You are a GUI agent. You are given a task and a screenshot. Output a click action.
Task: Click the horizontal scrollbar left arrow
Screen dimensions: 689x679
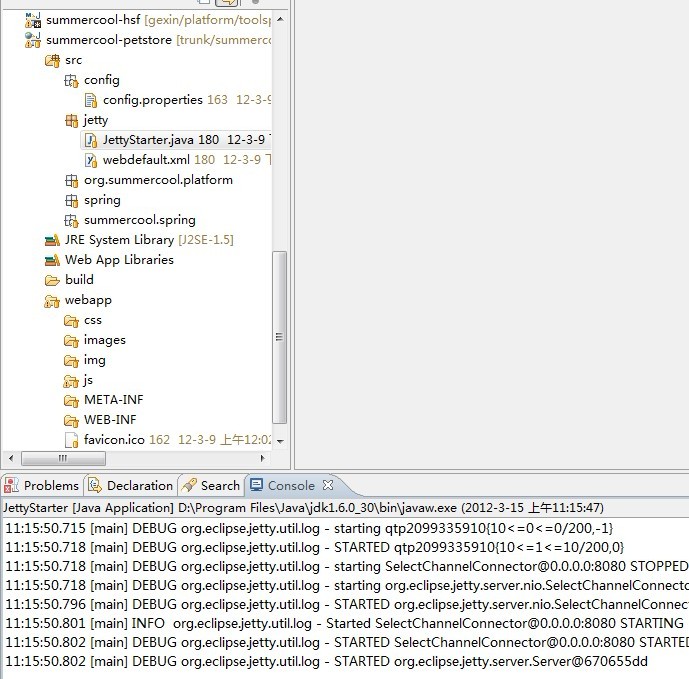[11, 458]
